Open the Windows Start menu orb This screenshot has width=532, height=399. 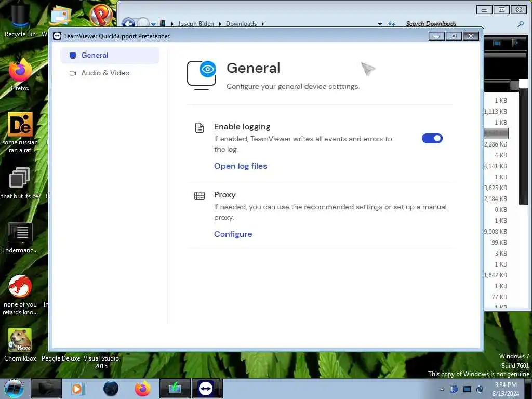(14, 389)
